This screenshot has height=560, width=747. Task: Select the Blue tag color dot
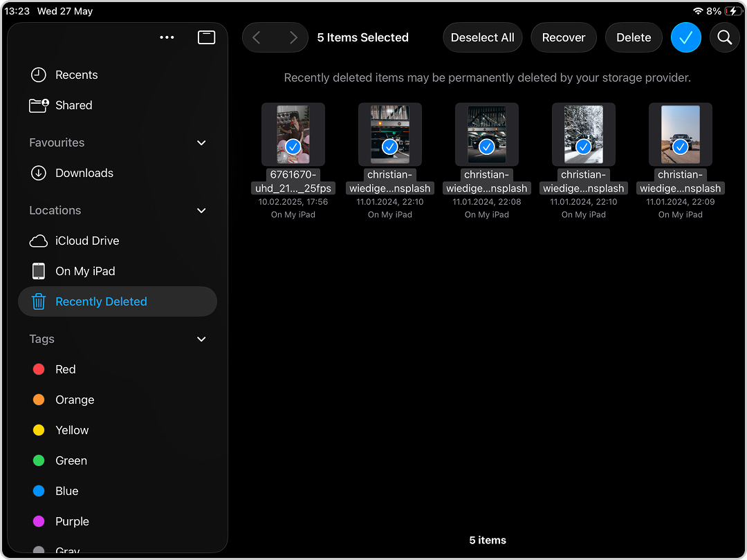click(x=39, y=491)
